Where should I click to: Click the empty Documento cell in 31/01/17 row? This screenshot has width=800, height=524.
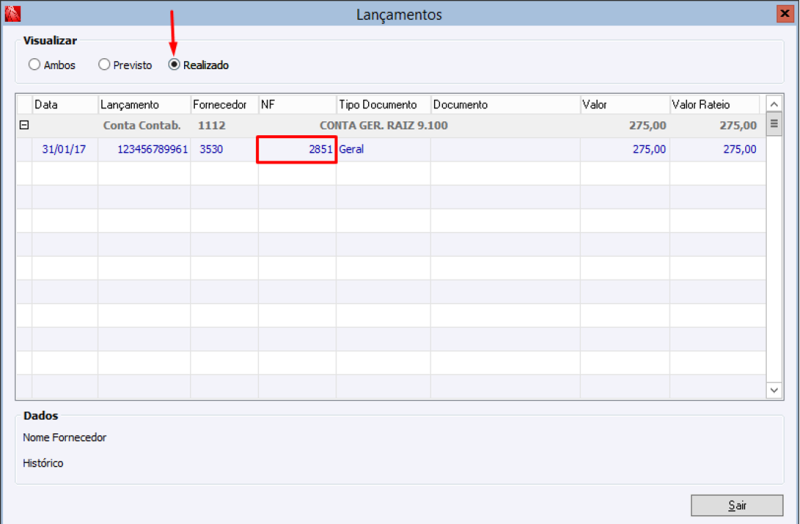point(506,149)
